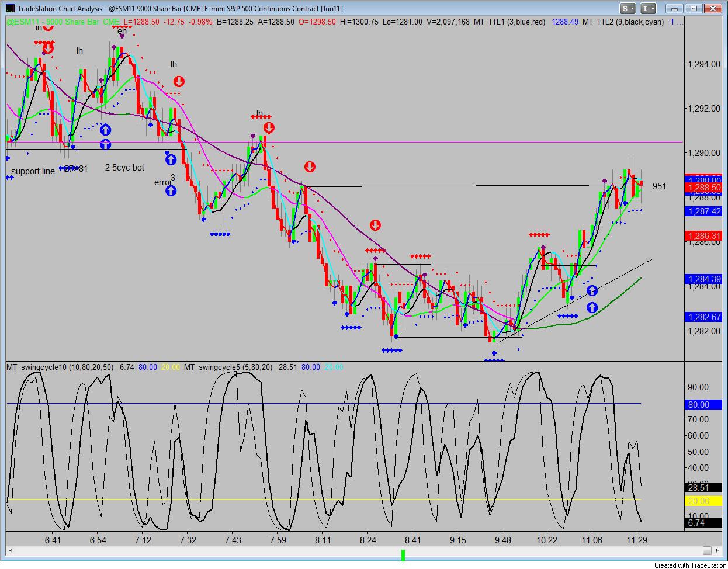
Task: Open the TradeStation chart window system icon
Action: [x=9, y=8]
